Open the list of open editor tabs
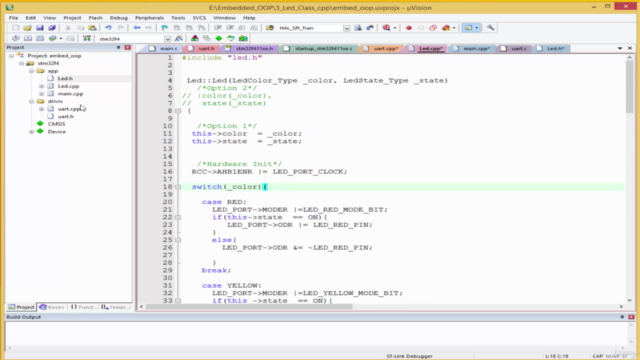640x360 pixels. click(620, 49)
